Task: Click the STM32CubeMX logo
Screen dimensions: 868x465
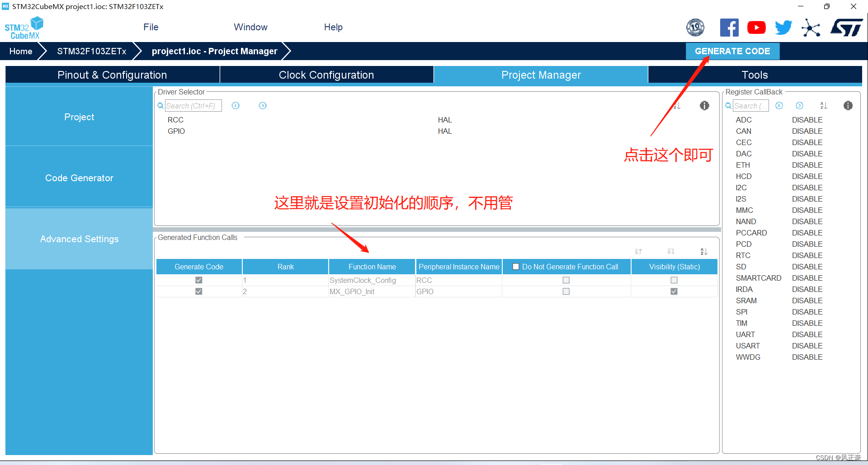Action: pyautogui.click(x=24, y=28)
